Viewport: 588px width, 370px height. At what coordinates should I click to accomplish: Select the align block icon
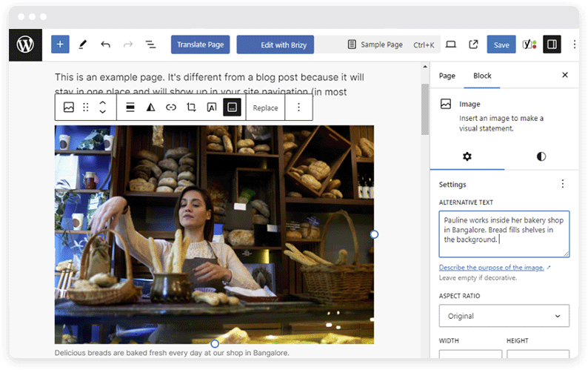click(x=130, y=108)
